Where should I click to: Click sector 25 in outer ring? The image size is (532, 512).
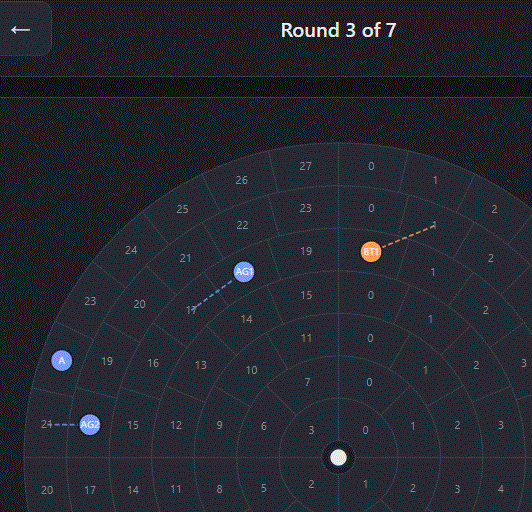coord(183,209)
